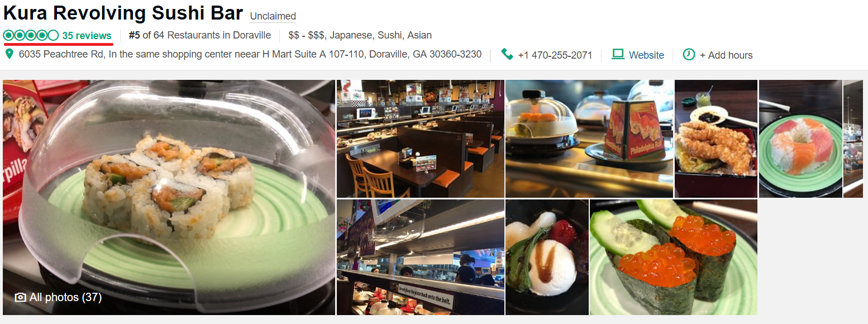Viewport: 868px width, 324px height.
Task: Open the ice cream dessert with strawberry photo
Action: coord(547,258)
